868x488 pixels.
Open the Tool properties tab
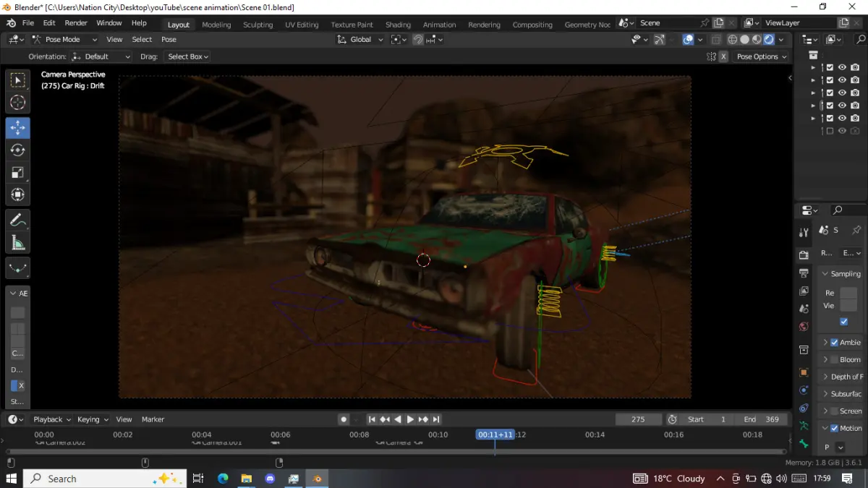pyautogui.click(x=804, y=233)
